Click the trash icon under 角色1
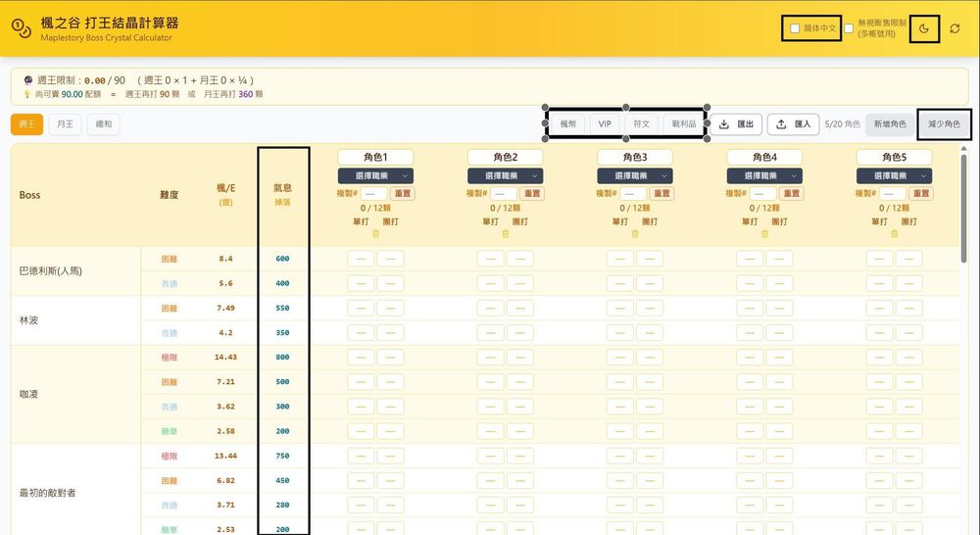Viewport: 980px width, 535px height. (x=375, y=234)
